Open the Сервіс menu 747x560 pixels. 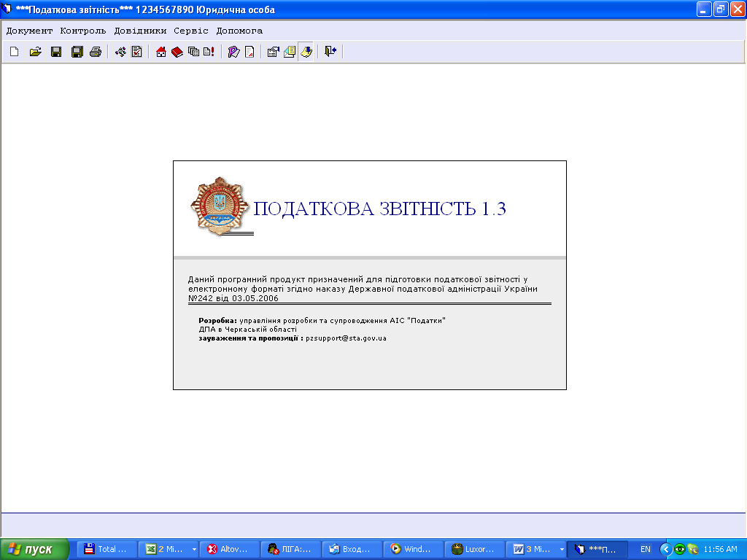[x=191, y=31]
